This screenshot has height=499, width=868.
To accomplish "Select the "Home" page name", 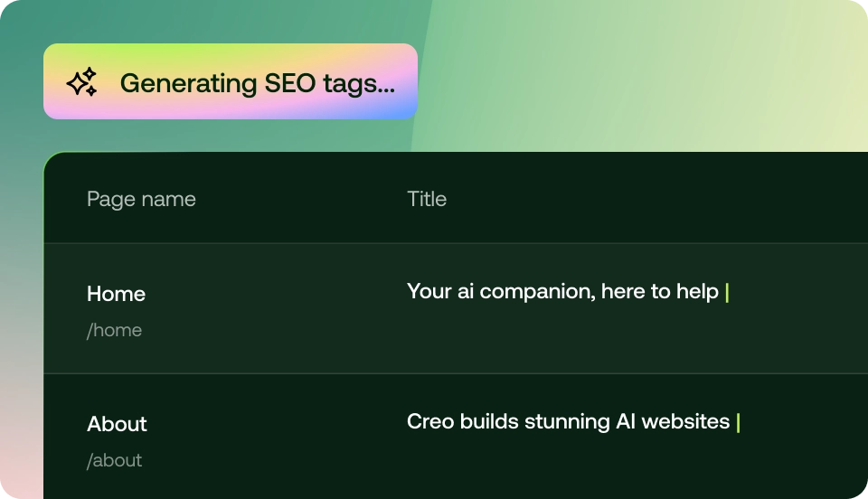I will pos(116,294).
